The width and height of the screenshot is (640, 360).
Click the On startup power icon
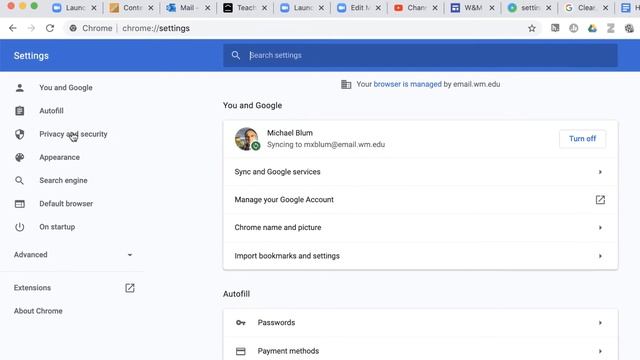(20, 227)
